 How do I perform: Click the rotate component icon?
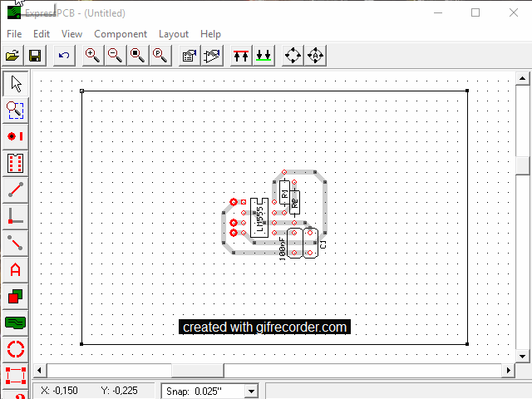coord(293,56)
